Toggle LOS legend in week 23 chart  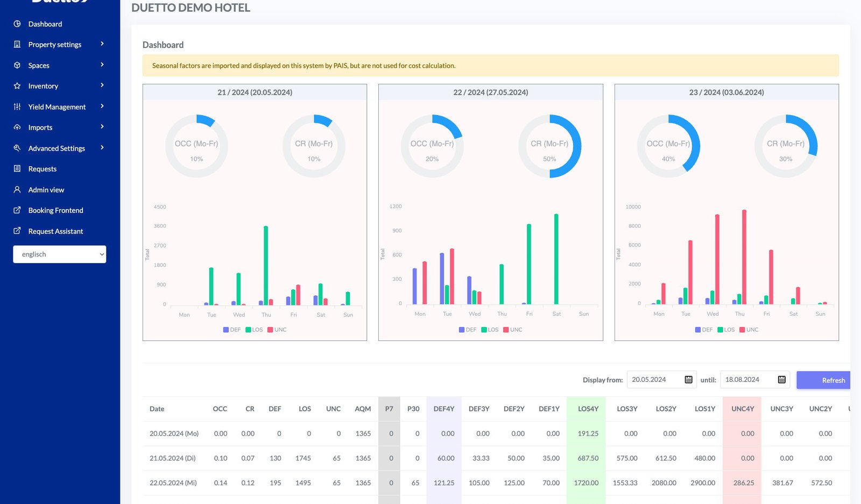click(726, 330)
